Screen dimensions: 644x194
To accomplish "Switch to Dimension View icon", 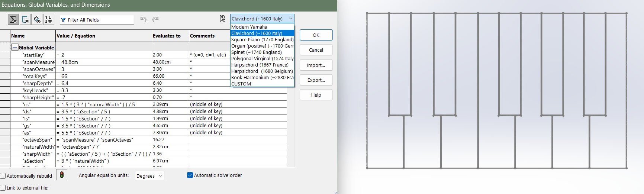I will pos(37,19).
